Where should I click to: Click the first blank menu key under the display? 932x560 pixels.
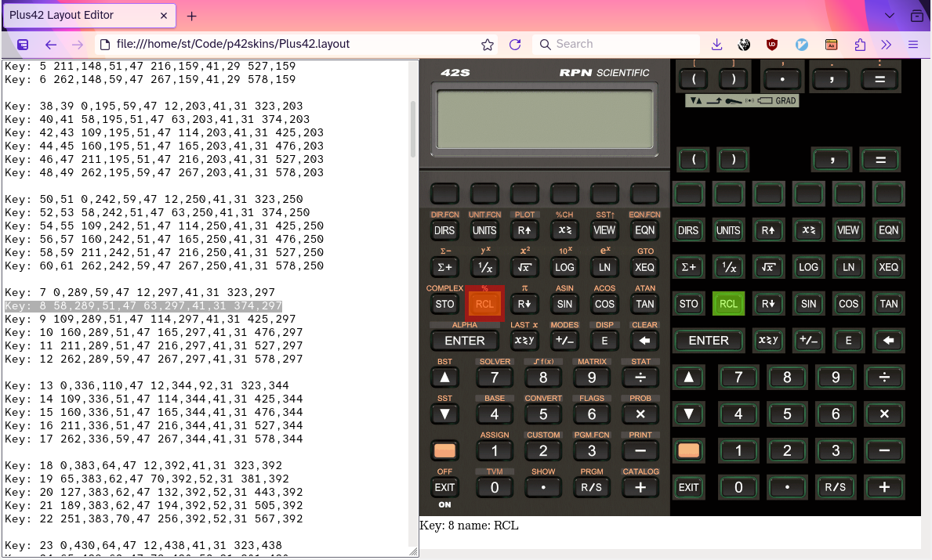[x=444, y=193]
